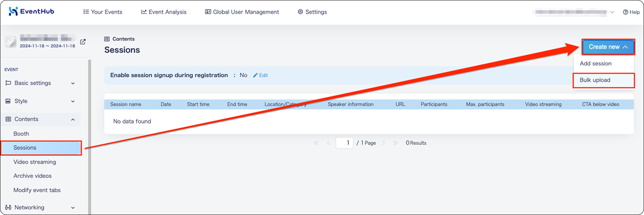Screen dimensions: 644x215
Task: Click the CTA below video header
Action: tap(600, 104)
